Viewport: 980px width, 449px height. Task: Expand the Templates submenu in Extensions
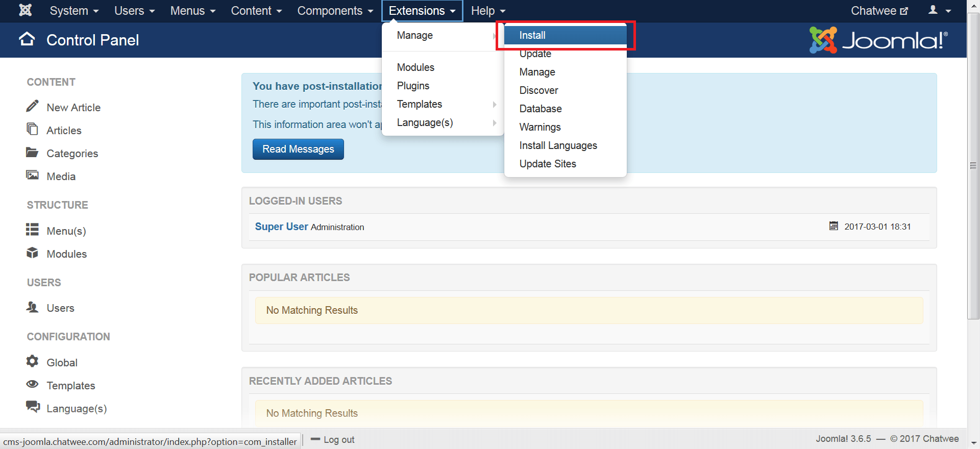coord(443,104)
